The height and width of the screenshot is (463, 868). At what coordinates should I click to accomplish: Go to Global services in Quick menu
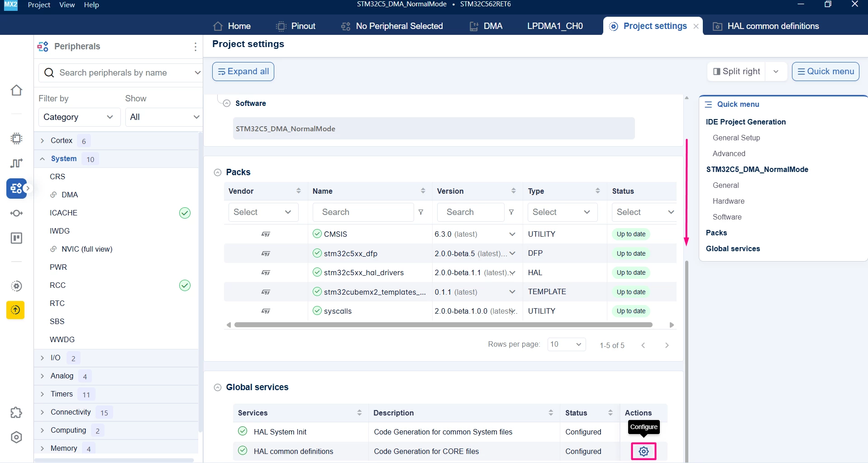[733, 248]
